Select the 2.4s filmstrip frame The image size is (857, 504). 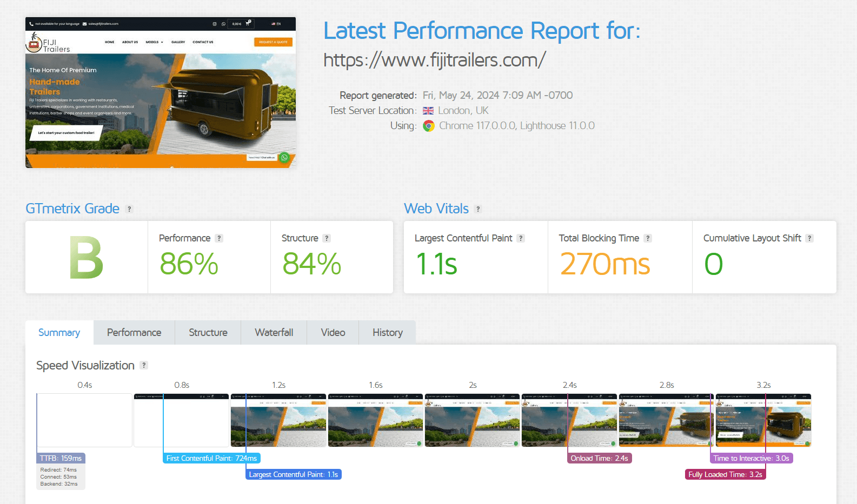pyautogui.click(x=569, y=420)
